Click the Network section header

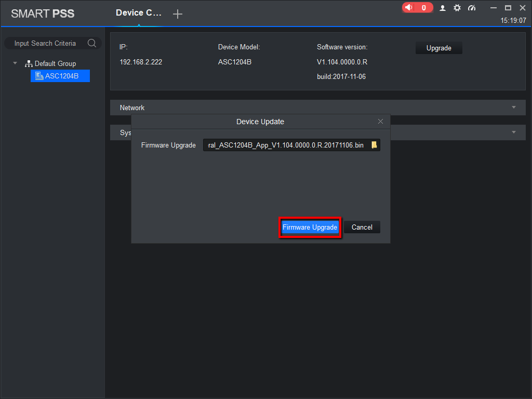point(318,108)
